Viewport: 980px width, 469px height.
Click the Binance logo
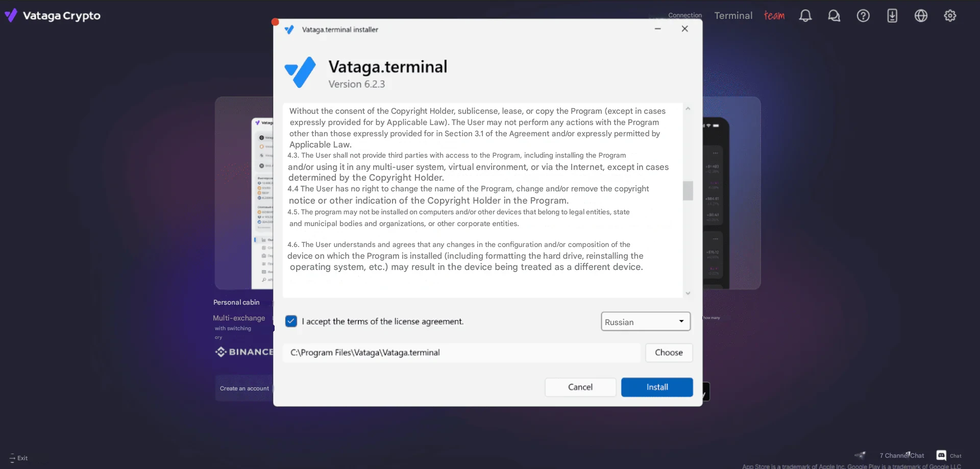pos(244,352)
